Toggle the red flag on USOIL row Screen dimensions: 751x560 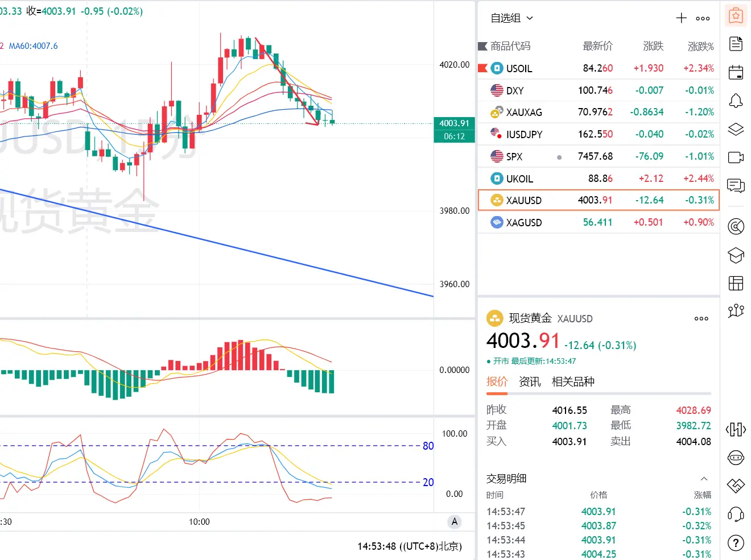click(x=482, y=68)
